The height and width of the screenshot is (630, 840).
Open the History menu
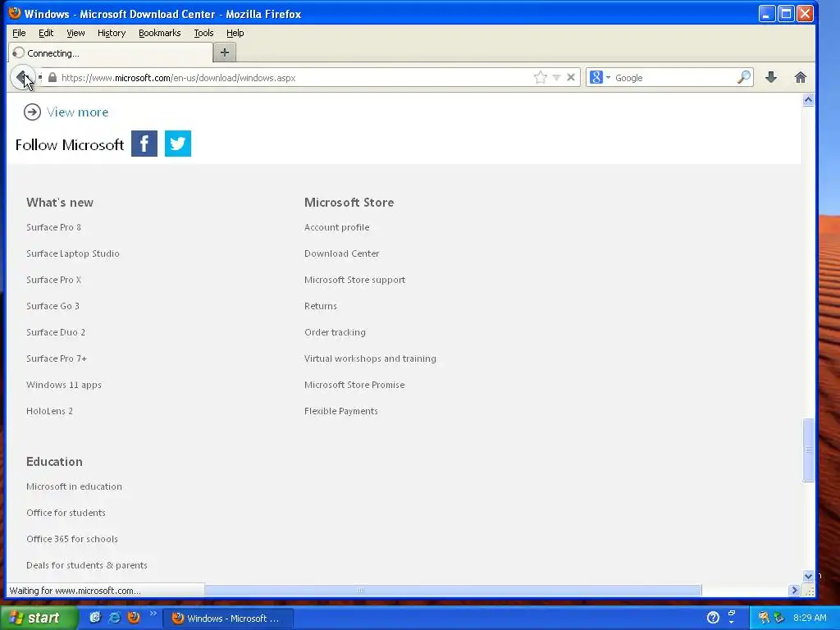pyautogui.click(x=112, y=33)
